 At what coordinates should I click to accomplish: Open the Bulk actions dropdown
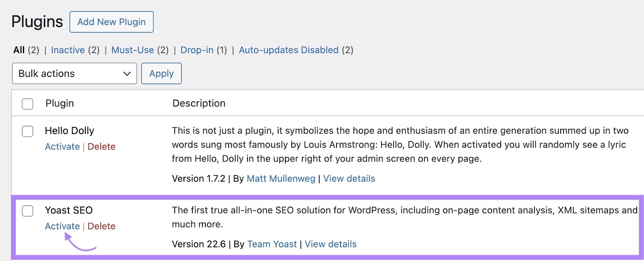click(74, 73)
